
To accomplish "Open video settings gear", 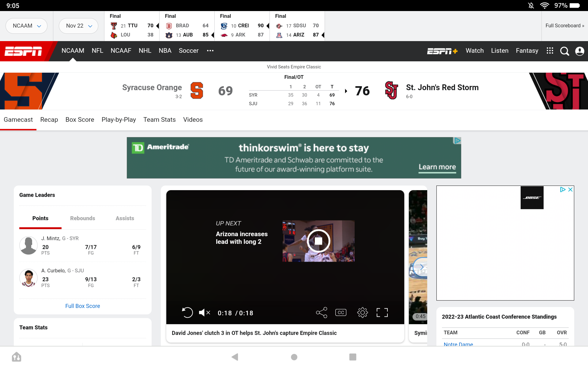I will pyautogui.click(x=362, y=312).
